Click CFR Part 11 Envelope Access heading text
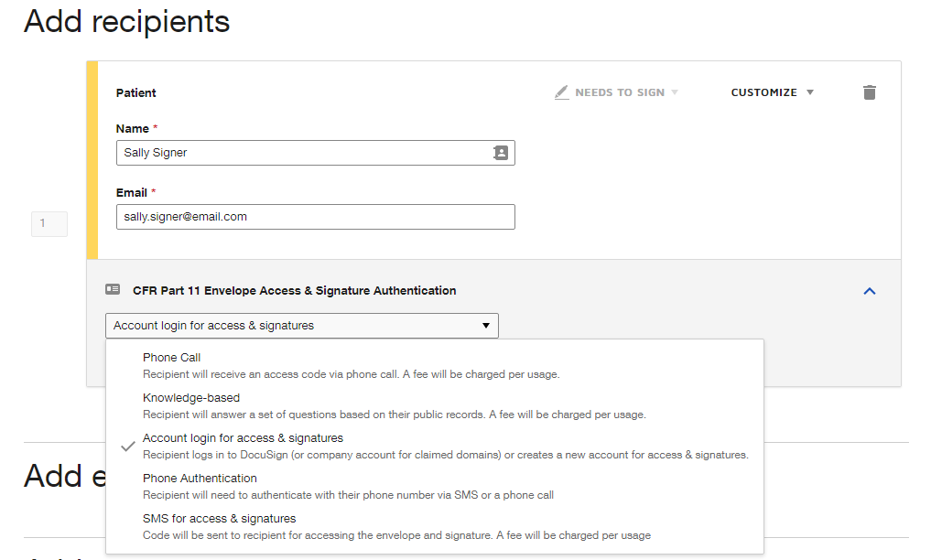This screenshot has width=931, height=560. coord(295,291)
